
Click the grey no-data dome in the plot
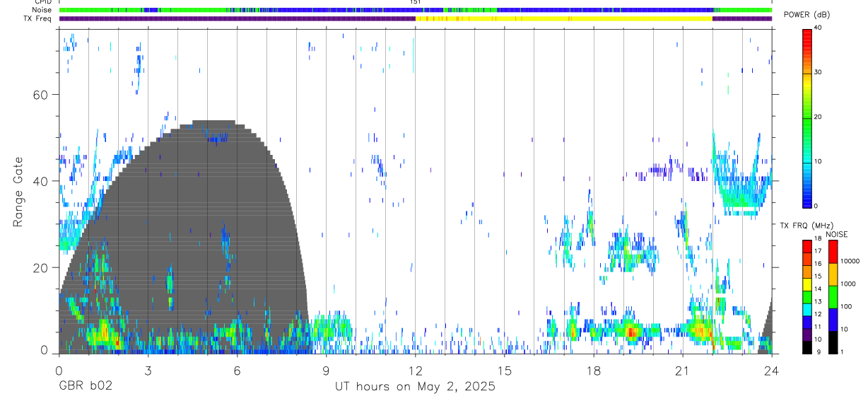pyautogui.click(x=185, y=237)
